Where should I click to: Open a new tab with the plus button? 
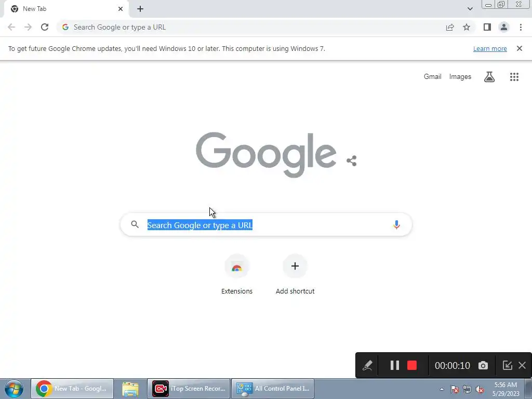tap(140, 9)
